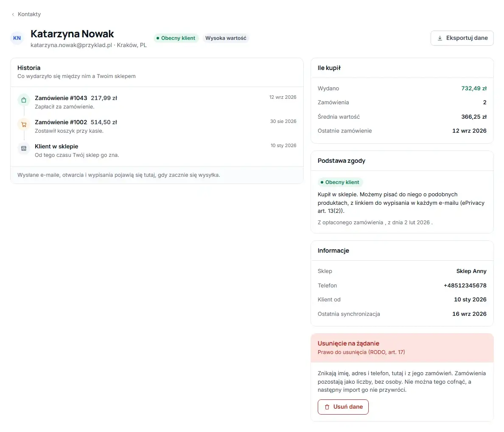The height and width of the screenshot is (432, 504).
Task: Click the Klient od date value
Action: [x=470, y=300]
